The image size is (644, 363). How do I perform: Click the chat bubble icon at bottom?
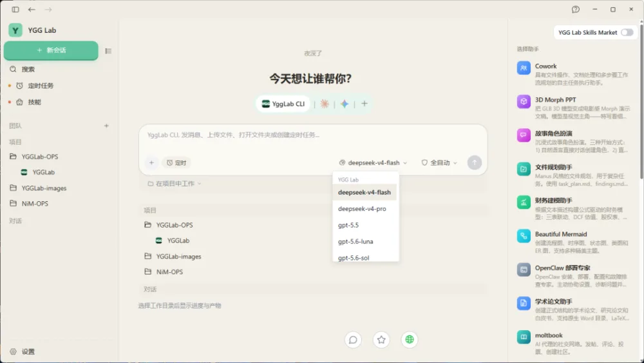coord(353,340)
